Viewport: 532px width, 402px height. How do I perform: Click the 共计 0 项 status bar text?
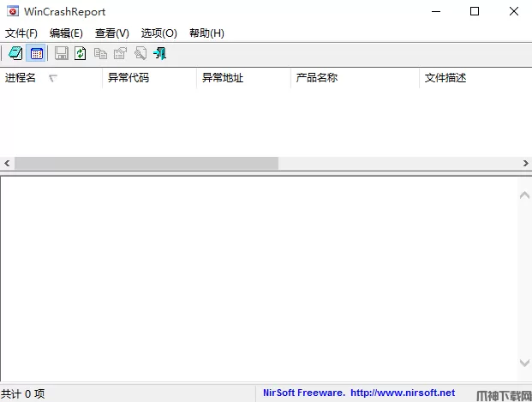[x=22, y=393]
